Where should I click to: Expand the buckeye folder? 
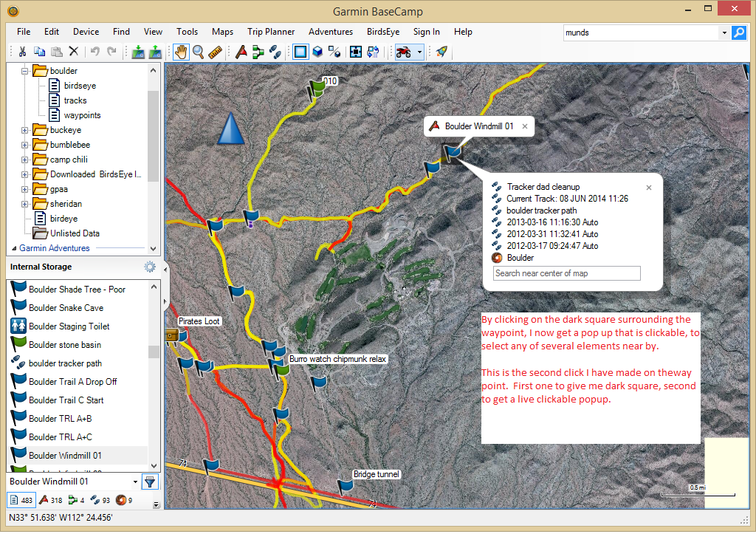(x=25, y=130)
